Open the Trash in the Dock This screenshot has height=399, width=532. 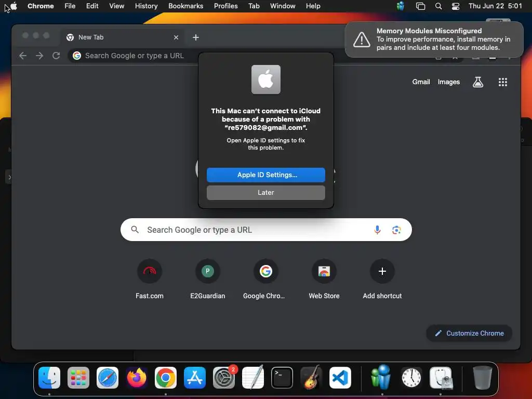(482, 378)
